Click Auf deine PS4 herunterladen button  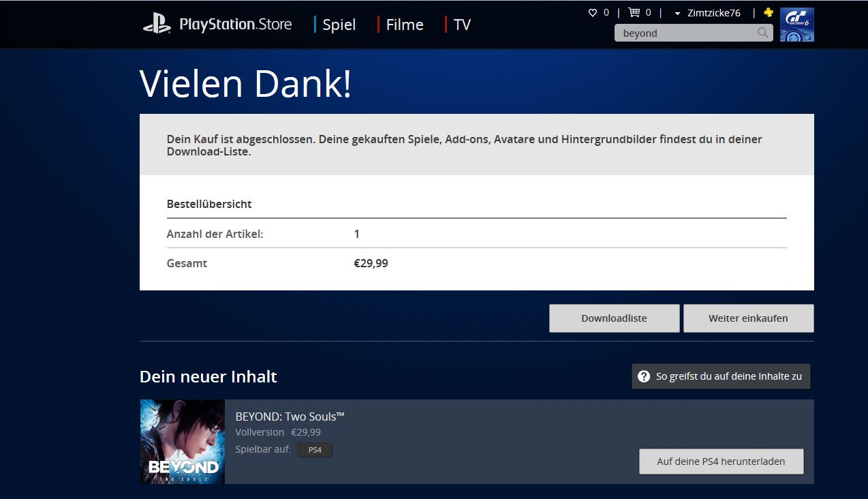722,462
